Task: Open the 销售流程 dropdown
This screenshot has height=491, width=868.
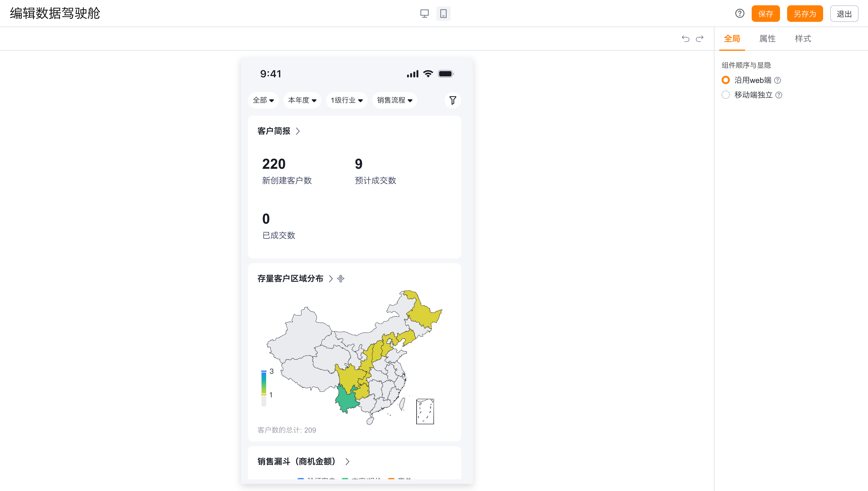Action: (394, 100)
